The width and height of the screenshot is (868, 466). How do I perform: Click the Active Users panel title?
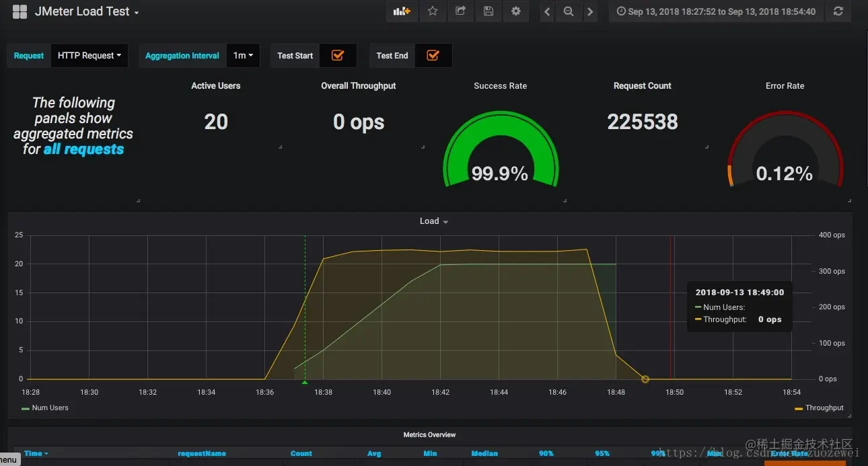pyautogui.click(x=215, y=85)
